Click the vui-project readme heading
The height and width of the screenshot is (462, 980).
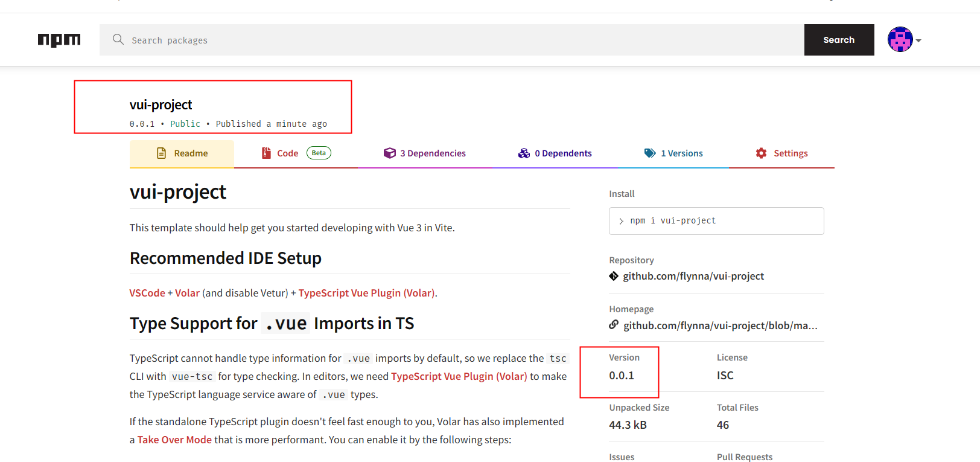point(178,191)
